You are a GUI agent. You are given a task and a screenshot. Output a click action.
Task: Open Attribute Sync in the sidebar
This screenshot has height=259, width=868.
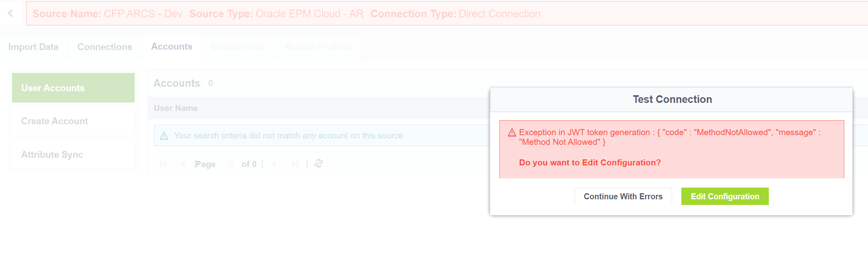(x=73, y=155)
